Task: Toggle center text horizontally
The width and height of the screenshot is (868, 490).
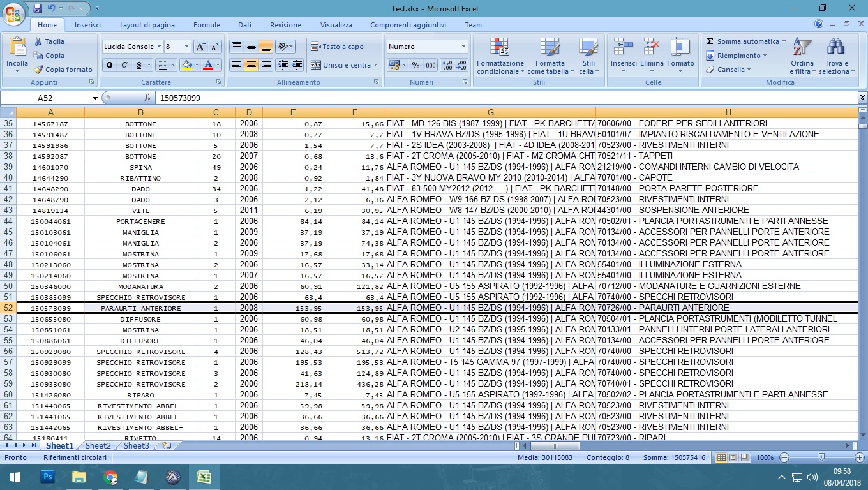Action: (x=251, y=65)
